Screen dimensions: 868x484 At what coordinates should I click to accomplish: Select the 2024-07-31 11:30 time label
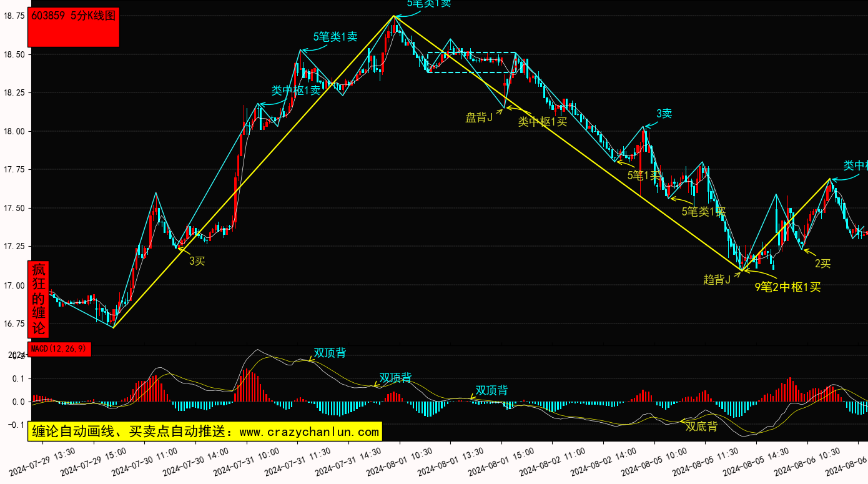click(298, 461)
